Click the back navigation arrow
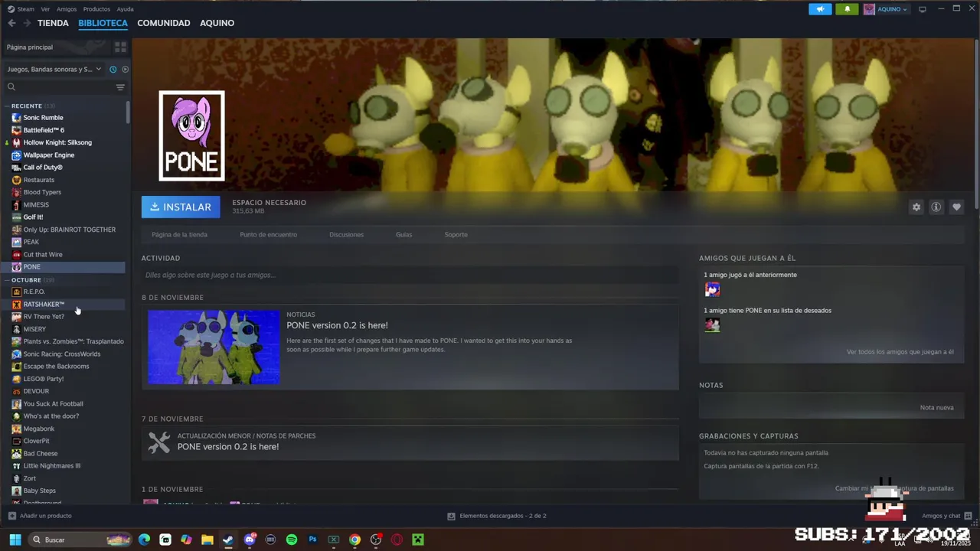 [11, 23]
